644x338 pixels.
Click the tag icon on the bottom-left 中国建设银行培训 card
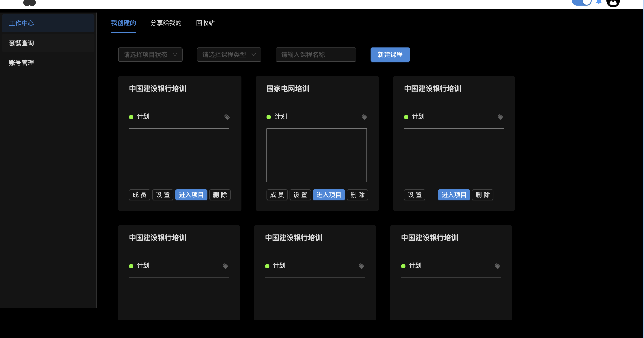click(225, 266)
